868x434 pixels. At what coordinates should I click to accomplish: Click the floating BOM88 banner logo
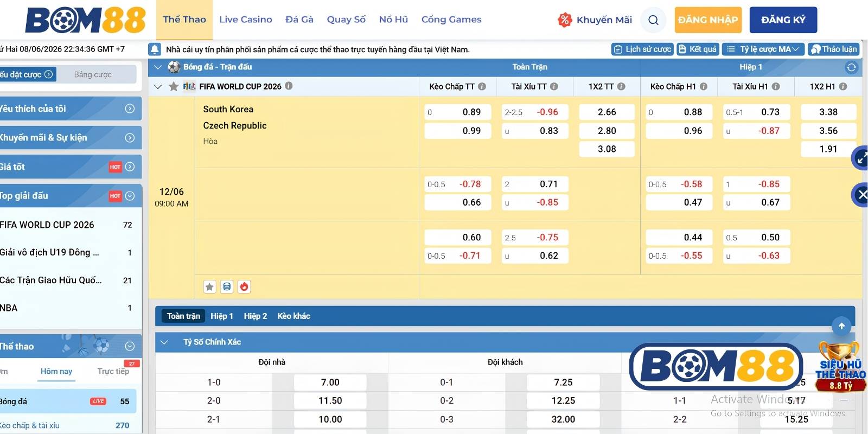pyautogui.click(x=716, y=367)
